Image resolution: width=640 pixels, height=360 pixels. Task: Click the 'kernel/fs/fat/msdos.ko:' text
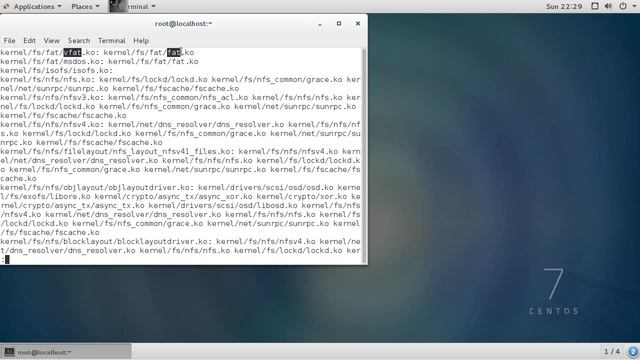[x=52, y=61]
